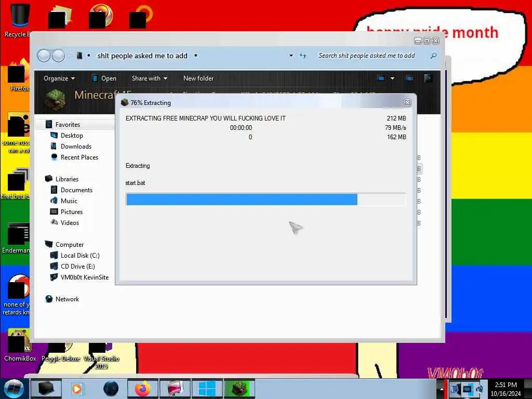The height and width of the screenshot is (399, 532).
Task: Open the Peggle Deluxe desktop shortcut
Action: point(61,353)
